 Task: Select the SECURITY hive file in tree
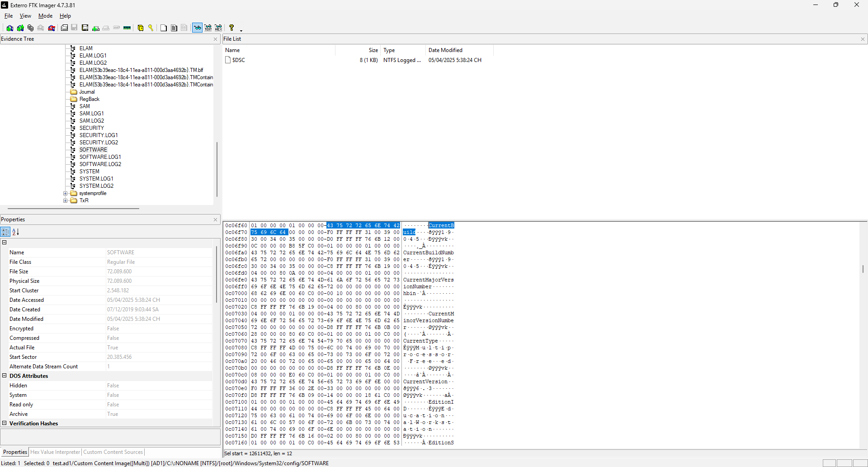pyautogui.click(x=91, y=128)
